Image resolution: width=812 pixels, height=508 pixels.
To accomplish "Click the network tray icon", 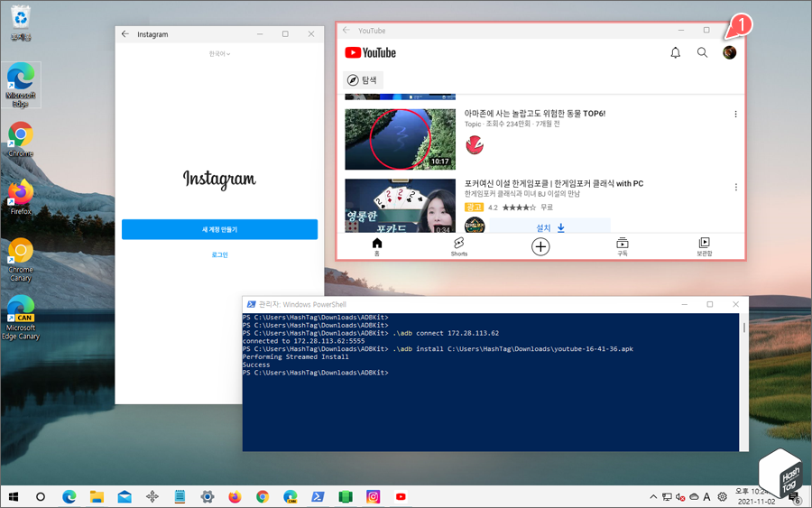I will (667, 497).
